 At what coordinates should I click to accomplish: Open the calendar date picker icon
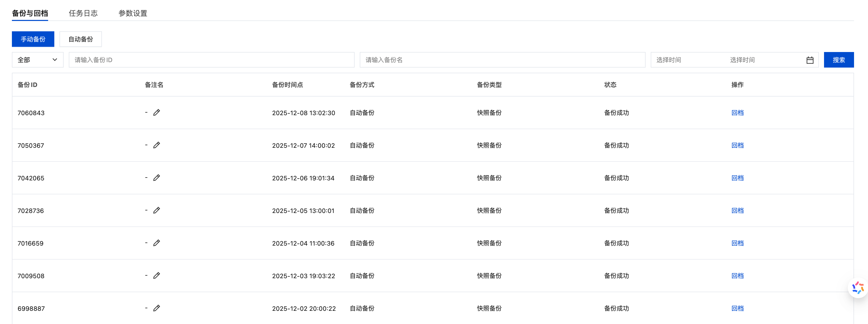(810, 60)
